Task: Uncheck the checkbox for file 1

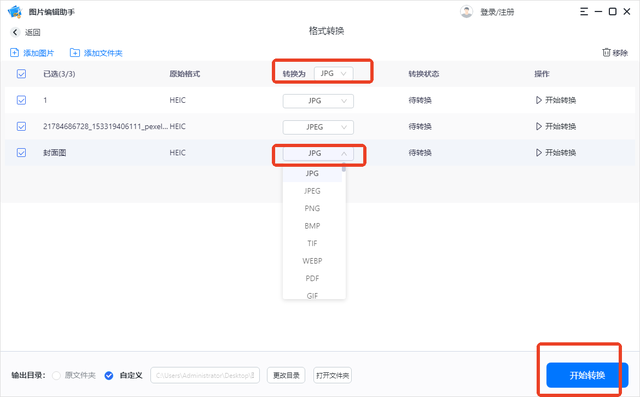Action: tap(21, 100)
